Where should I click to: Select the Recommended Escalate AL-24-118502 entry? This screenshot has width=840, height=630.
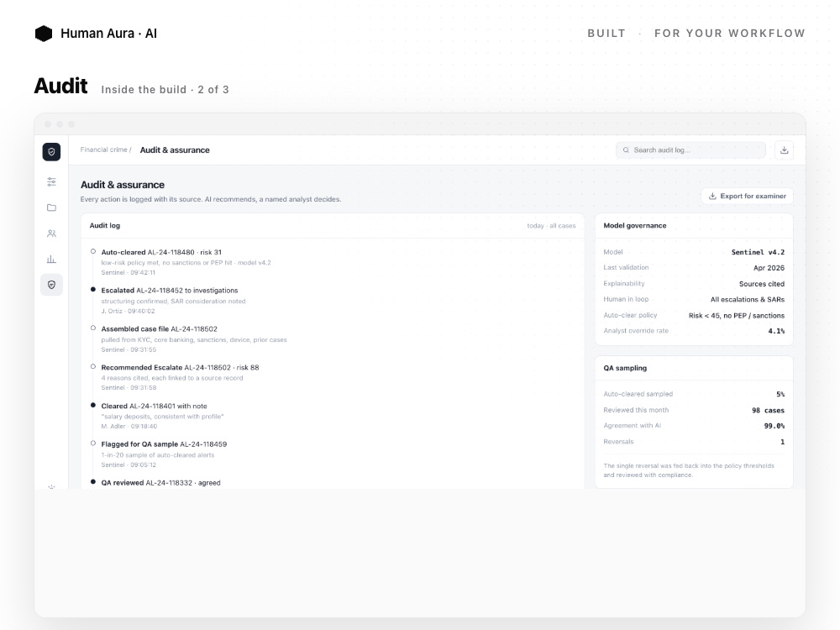(180, 378)
